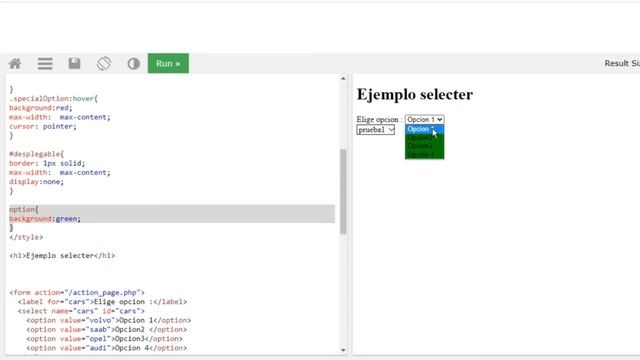Screen dimensions: 640x360
Task: Open the 'prueba1' select dropdown
Action: tap(376, 130)
